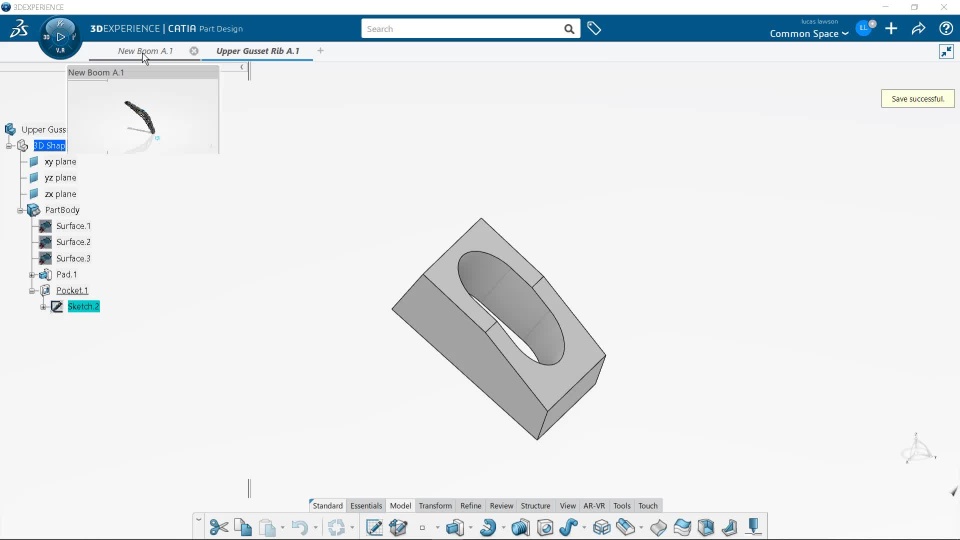Open the Touch toolbar tab
Viewport: 960px width, 540px height.
coord(648,506)
